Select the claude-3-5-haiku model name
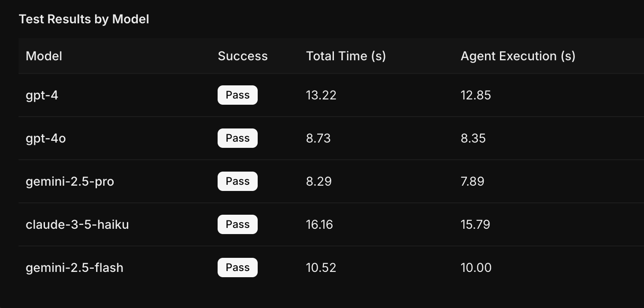Viewport: 644px width, 308px height. [x=78, y=224]
